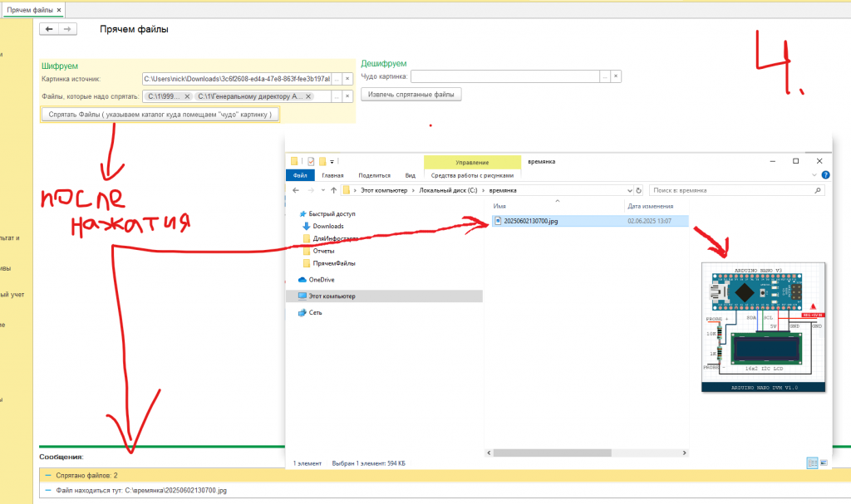851x504 pixels.
Task: Click Explorer's New folder quick access icon
Action: 322,161
